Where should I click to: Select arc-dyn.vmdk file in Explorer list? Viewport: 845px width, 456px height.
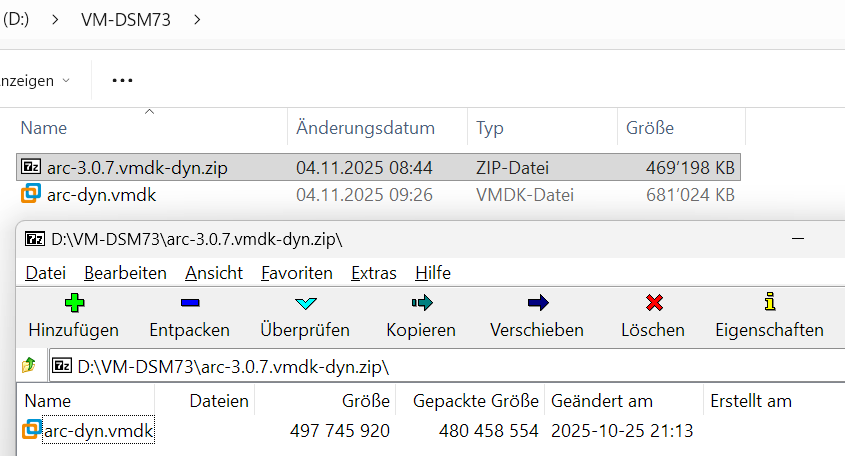click(x=378, y=195)
